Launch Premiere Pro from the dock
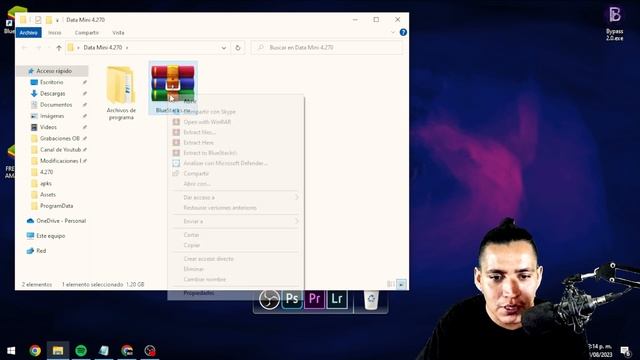 click(314, 299)
